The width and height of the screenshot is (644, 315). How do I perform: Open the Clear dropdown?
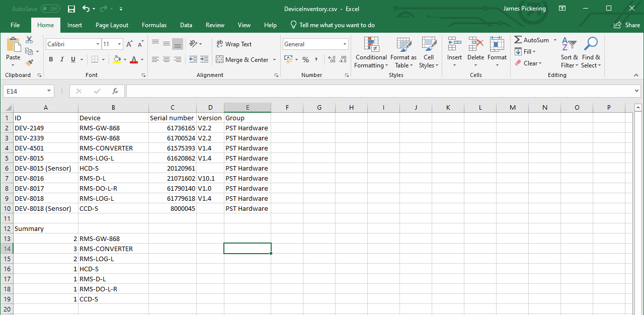pos(528,63)
